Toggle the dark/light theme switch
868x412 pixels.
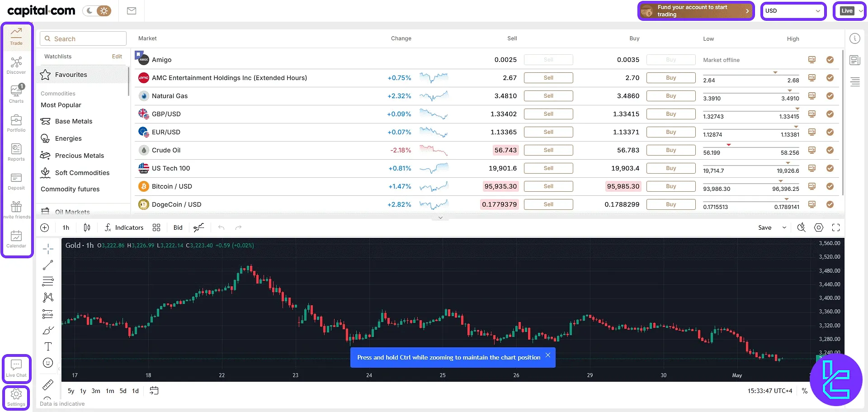coord(97,11)
